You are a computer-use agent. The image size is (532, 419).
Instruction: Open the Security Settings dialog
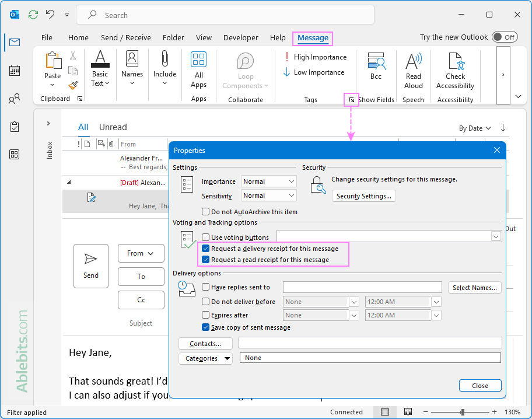pyautogui.click(x=363, y=195)
